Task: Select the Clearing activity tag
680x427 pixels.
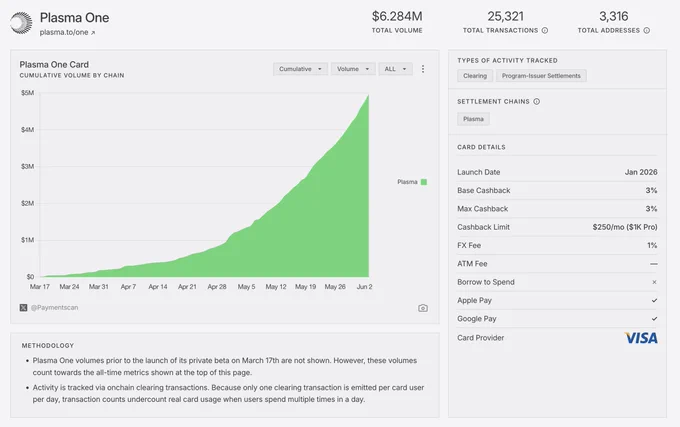Action: [475, 76]
